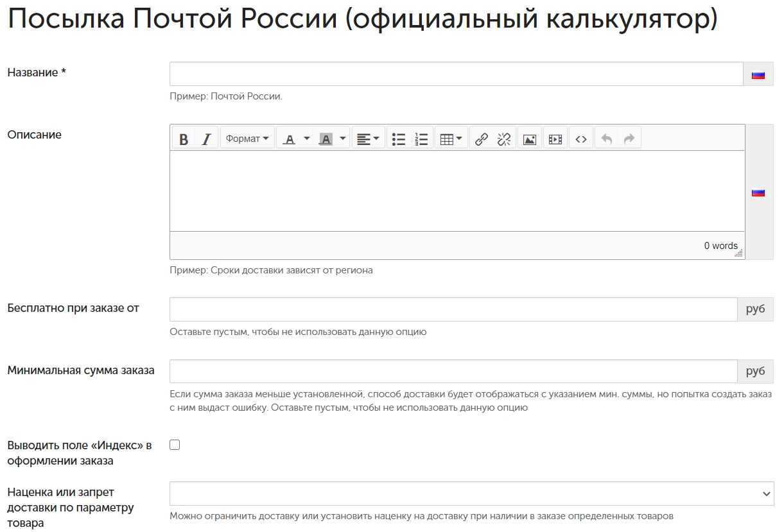This screenshot has width=784, height=532.
Task: Open Наценка или запрет доставки dropdown
Action: coord(472,493)
